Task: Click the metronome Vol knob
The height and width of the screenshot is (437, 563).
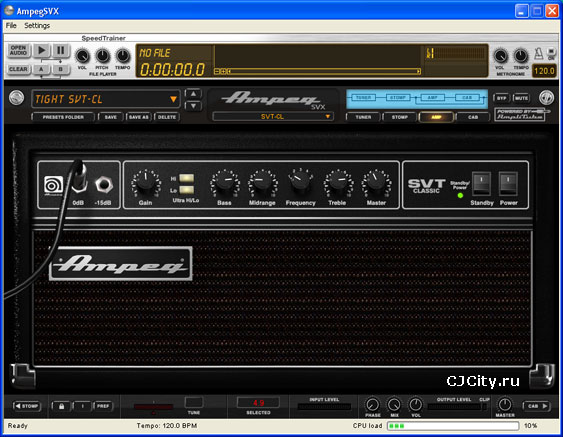Action: pos(500,56)
